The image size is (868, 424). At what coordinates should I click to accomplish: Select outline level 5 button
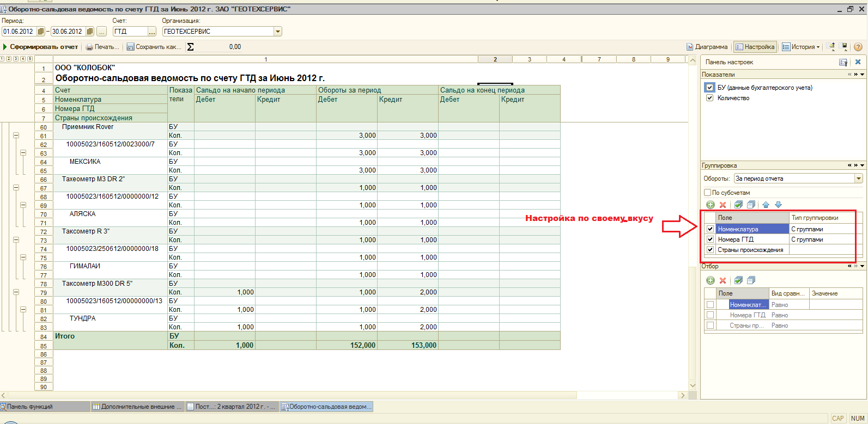(29, 59)
